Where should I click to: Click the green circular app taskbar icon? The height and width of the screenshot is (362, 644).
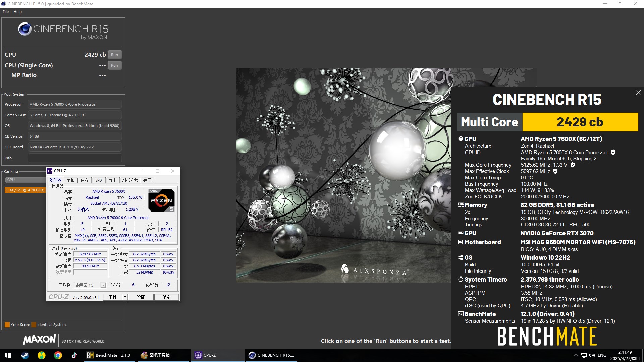pos(41,355)
